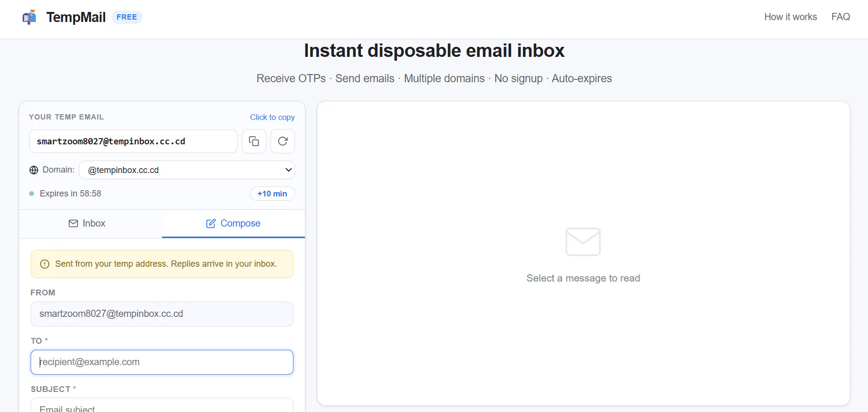The image size is (868, 412).
Task: Click the 'Click to copy' link
Action: tap(272, 117)
